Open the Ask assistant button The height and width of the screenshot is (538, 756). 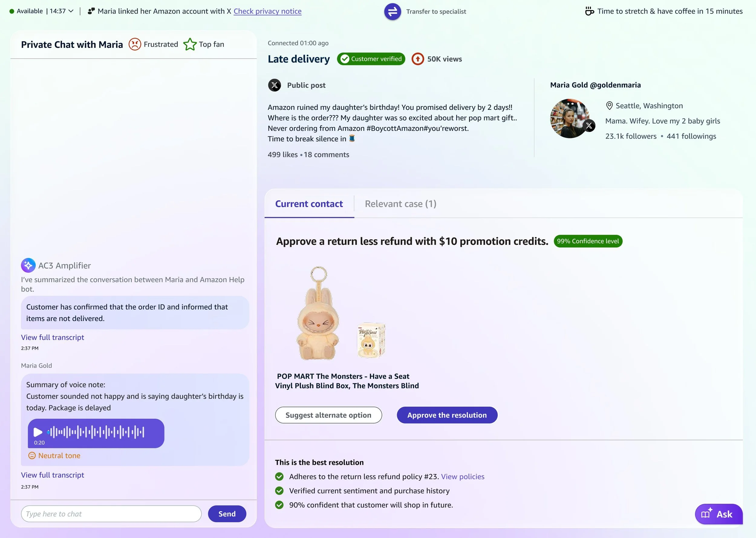(x=719, y=514)
